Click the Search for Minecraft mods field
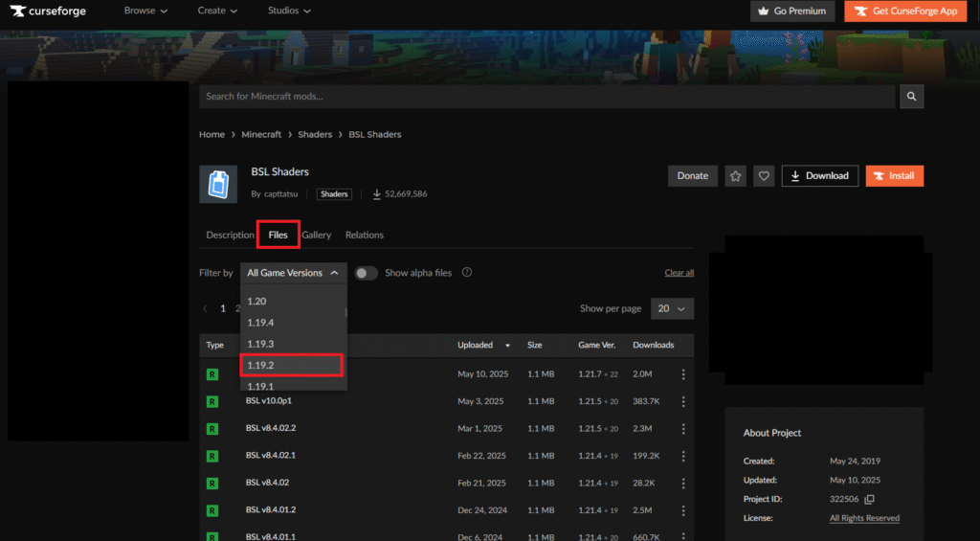The width and height of the screenshot is (980, 541). [546, 97]
